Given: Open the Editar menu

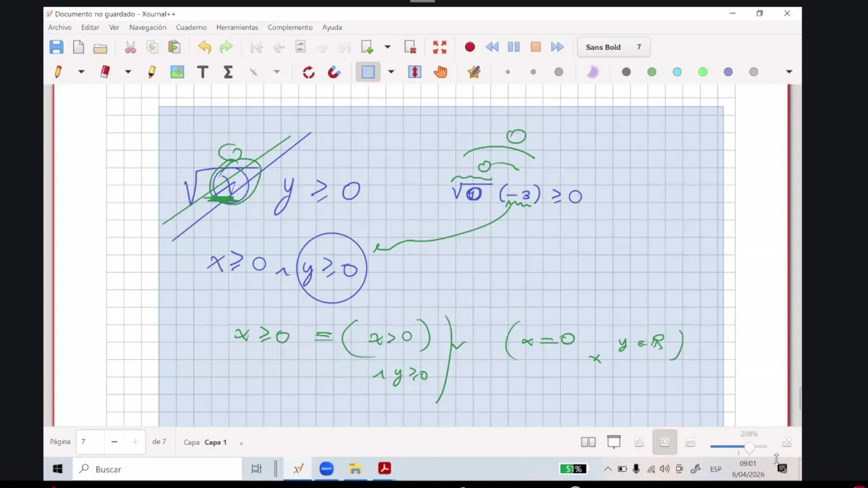Looking at the screenshot, I should pyautogui.click(x=90, y=27).
